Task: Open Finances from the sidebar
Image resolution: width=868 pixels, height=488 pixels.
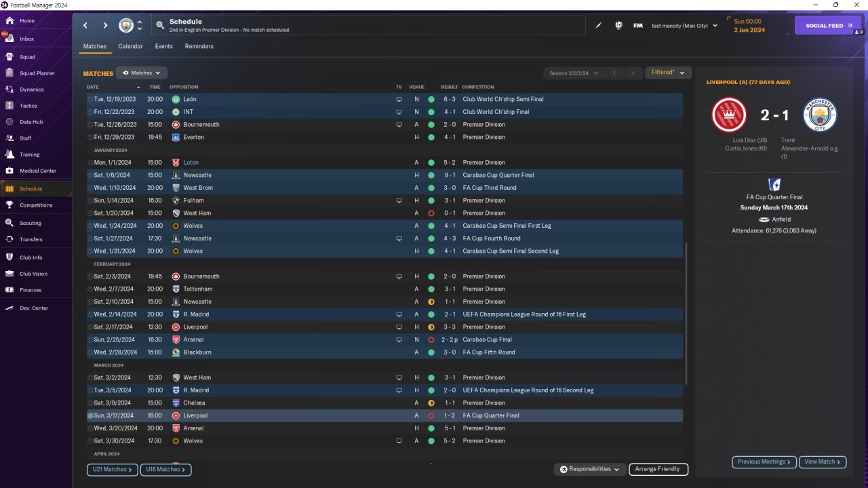Action: coord(31,290)
